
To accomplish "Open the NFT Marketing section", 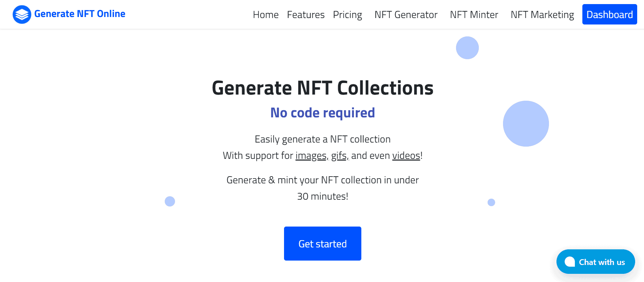I will [x=542, y=15].
